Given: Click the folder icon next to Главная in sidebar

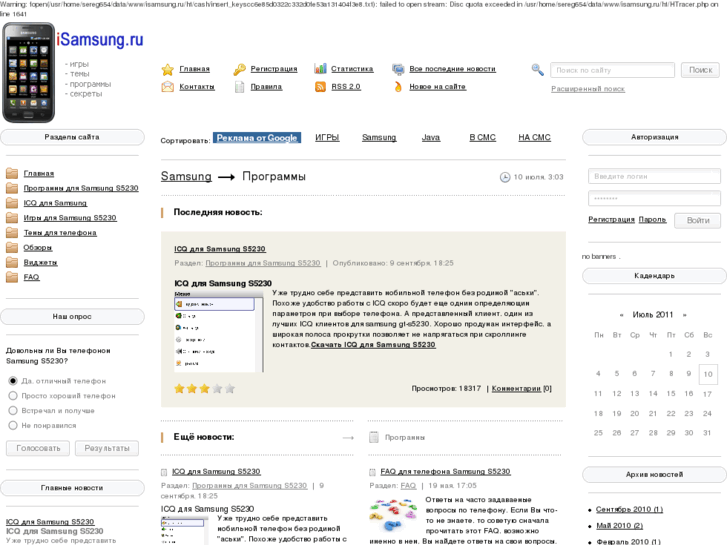Looking at the screenshot, I should tap(12, 173).
